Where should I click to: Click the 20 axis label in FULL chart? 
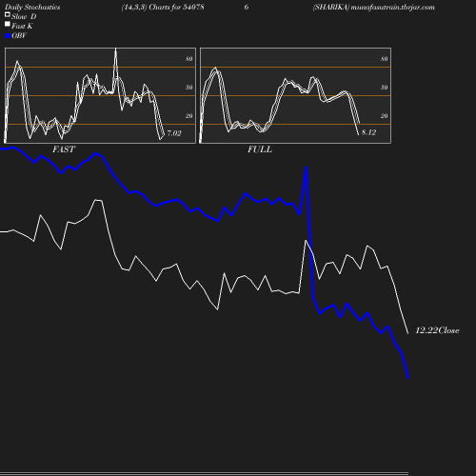pos(385,116)
